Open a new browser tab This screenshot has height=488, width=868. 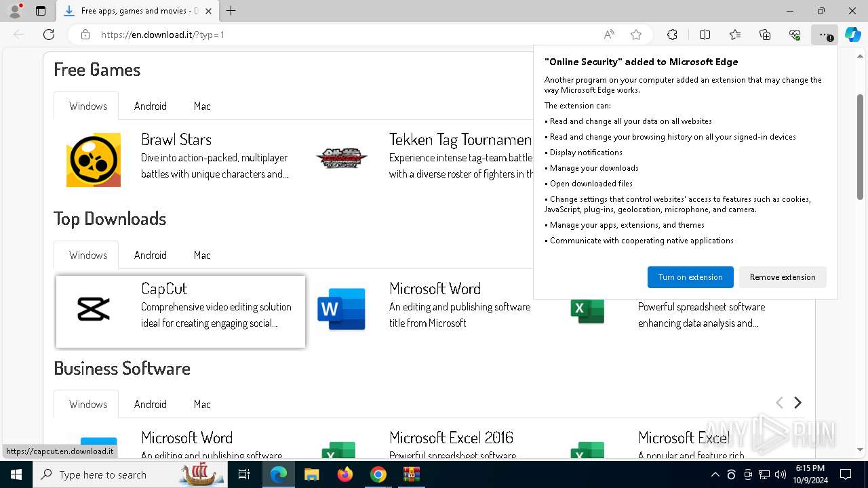pyautogui.click(x=231, y=11)
